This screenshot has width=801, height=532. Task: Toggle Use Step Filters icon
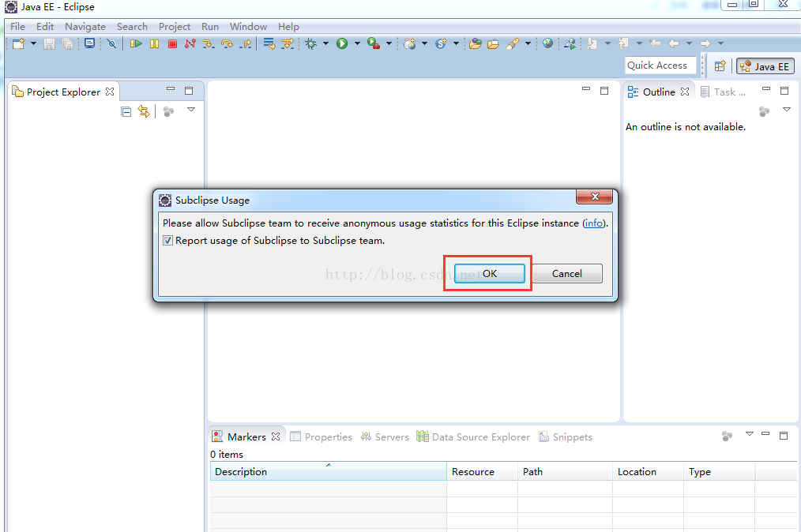coord(288,44)
